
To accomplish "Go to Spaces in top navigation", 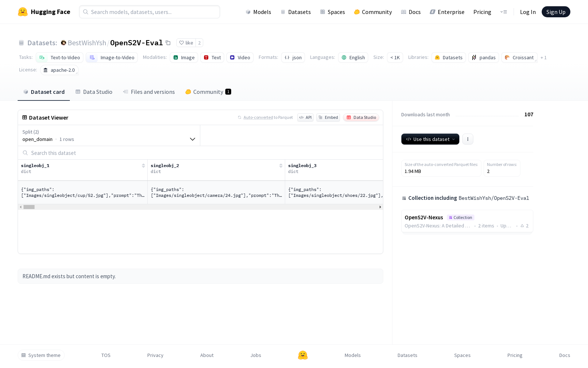I will [x=332, y=12].
